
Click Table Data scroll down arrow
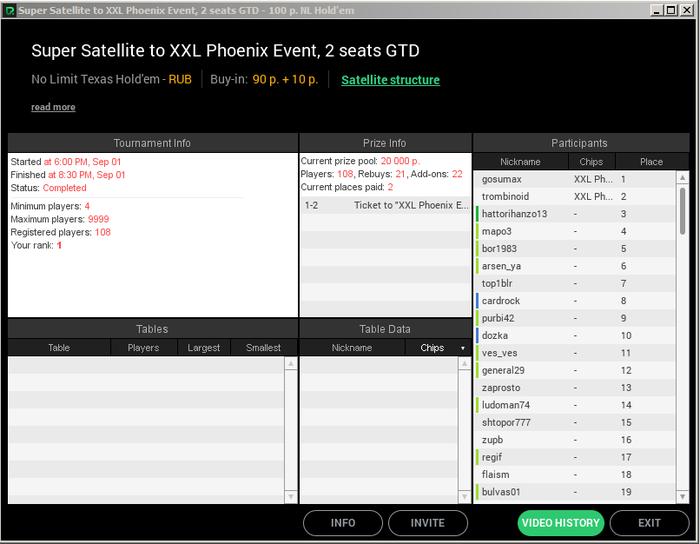(464, 496)
